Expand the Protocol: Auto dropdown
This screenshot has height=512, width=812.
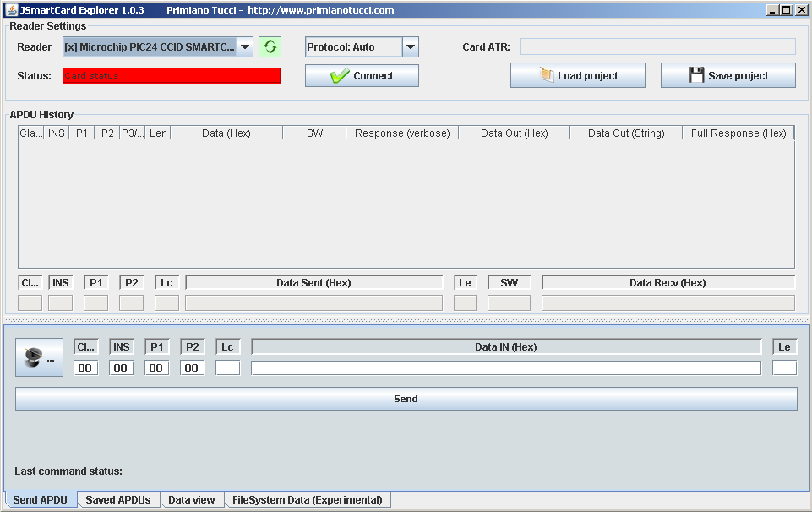[x=410, y=47]
